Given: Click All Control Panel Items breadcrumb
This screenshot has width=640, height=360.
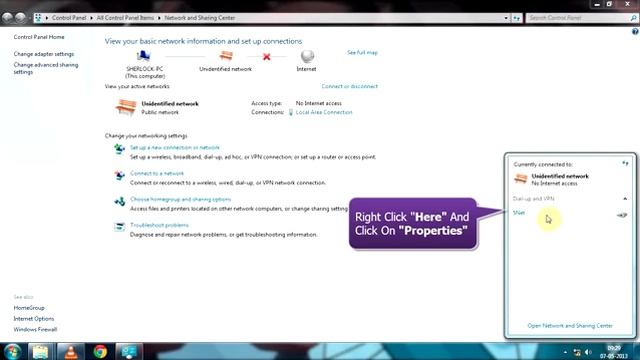Looking at the screenshot, I should 125,18.
